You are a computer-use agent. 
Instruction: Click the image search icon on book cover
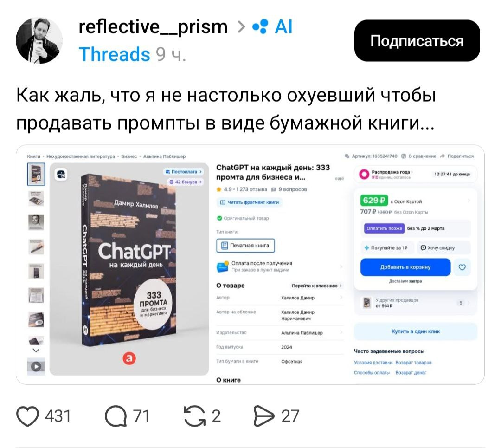click(x=61, y=175)
